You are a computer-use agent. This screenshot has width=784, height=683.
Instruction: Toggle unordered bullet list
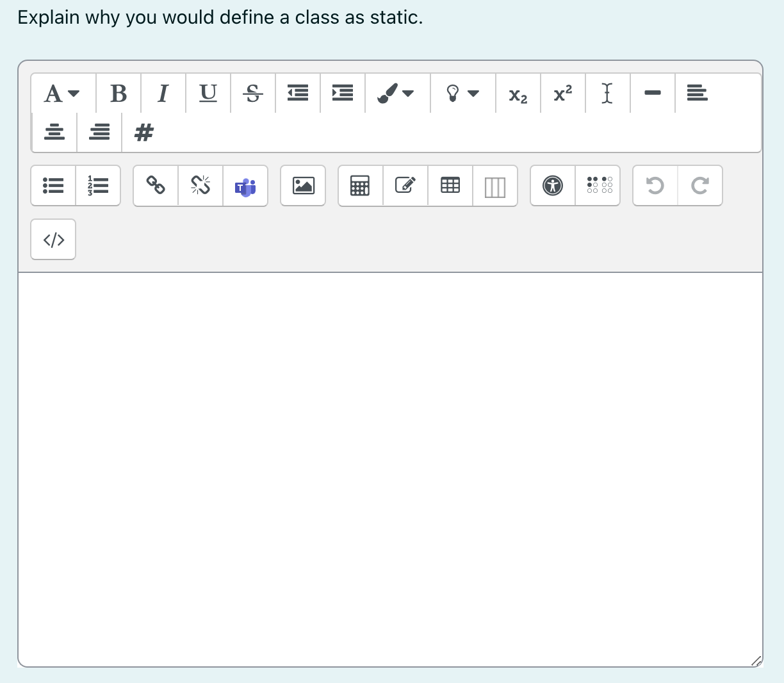(53, 186)
